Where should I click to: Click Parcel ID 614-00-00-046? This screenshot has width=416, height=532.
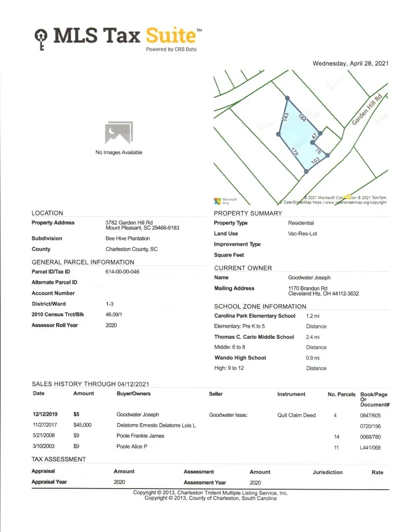[122, 272]
